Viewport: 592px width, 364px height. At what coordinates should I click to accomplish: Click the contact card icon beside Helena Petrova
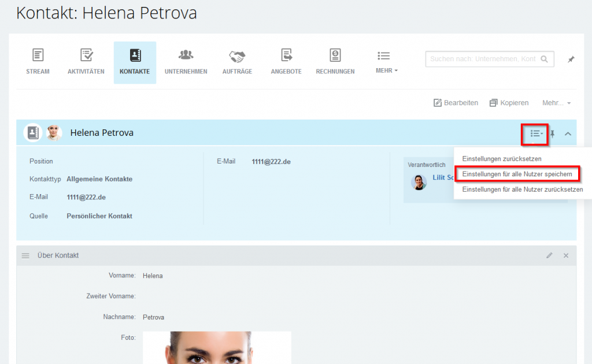click(x=33, y=133)
